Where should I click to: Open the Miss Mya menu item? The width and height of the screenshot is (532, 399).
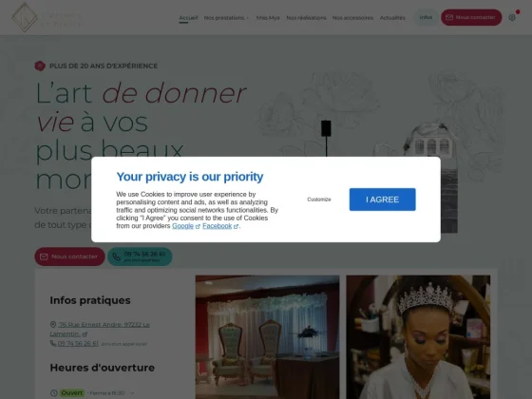tap(268, 18)
